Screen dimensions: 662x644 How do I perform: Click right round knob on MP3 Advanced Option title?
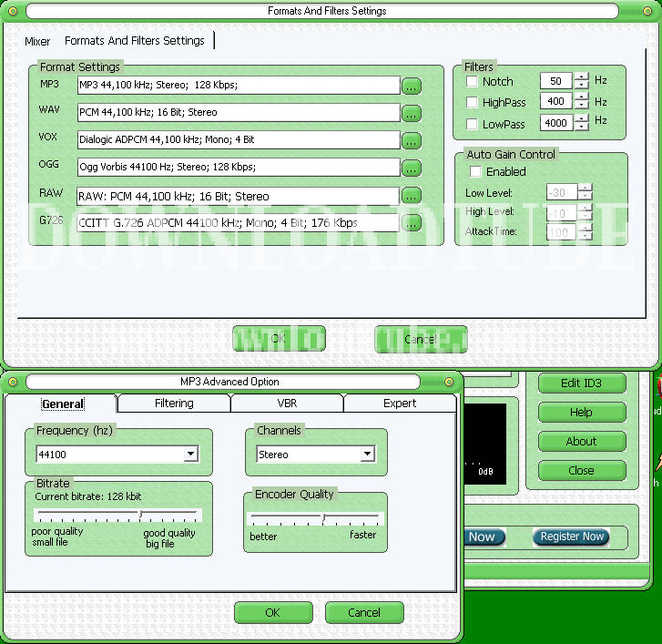[x=449, y=382]
